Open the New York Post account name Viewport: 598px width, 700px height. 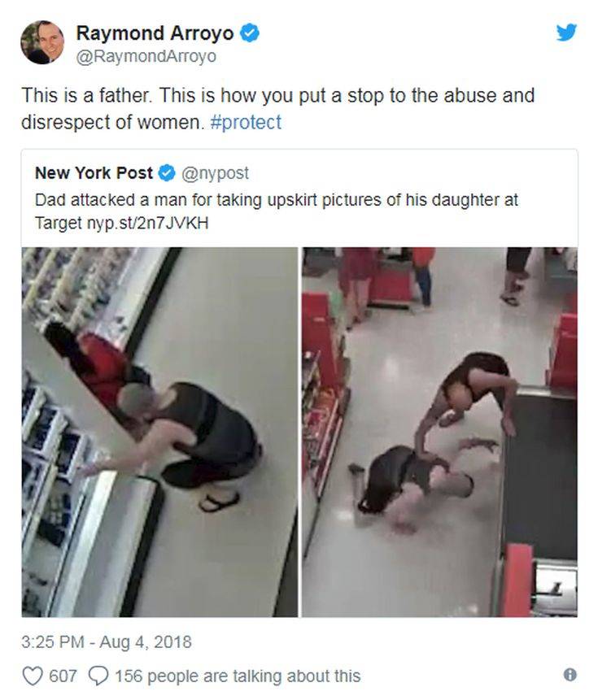(x=94, y=173)
